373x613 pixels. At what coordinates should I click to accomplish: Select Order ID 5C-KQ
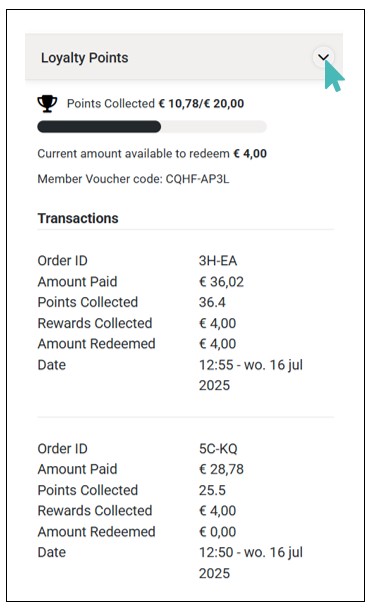218,448
